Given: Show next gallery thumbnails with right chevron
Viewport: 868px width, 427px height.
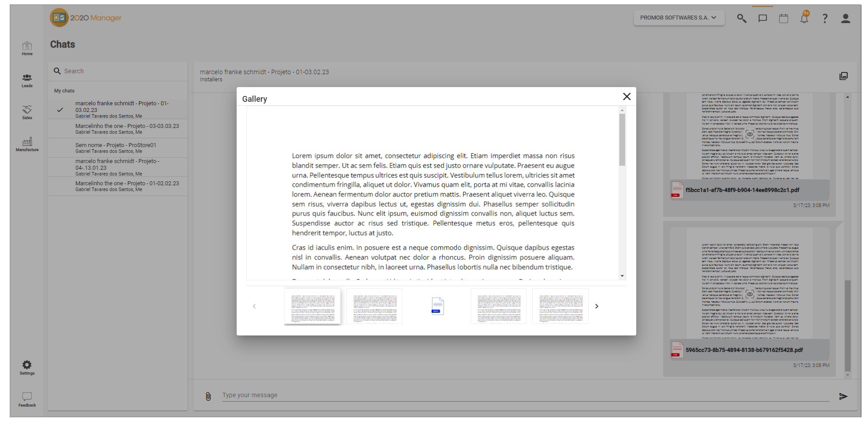Looking at the screenshot, I should tap(597, 306).
